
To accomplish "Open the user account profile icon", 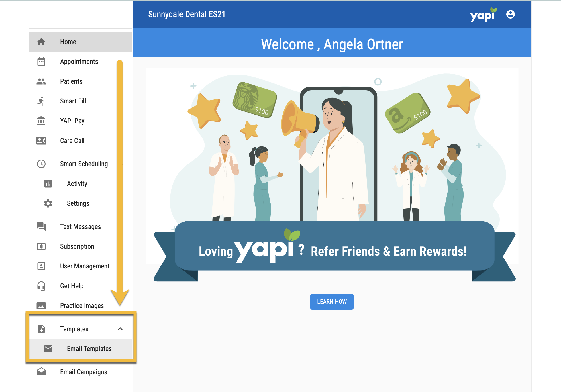I will 511,14.
